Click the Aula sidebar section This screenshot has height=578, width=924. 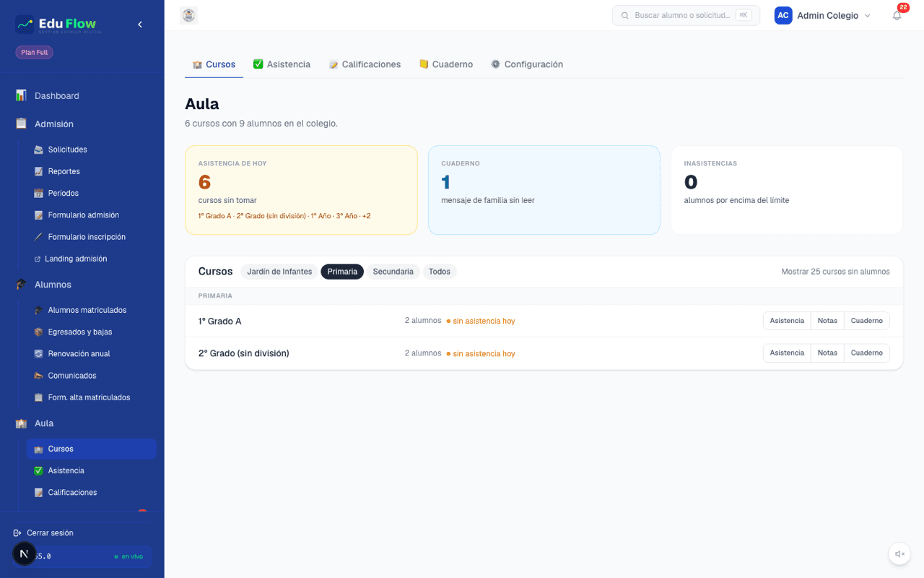pyautogui.click(x=82, y=423)
